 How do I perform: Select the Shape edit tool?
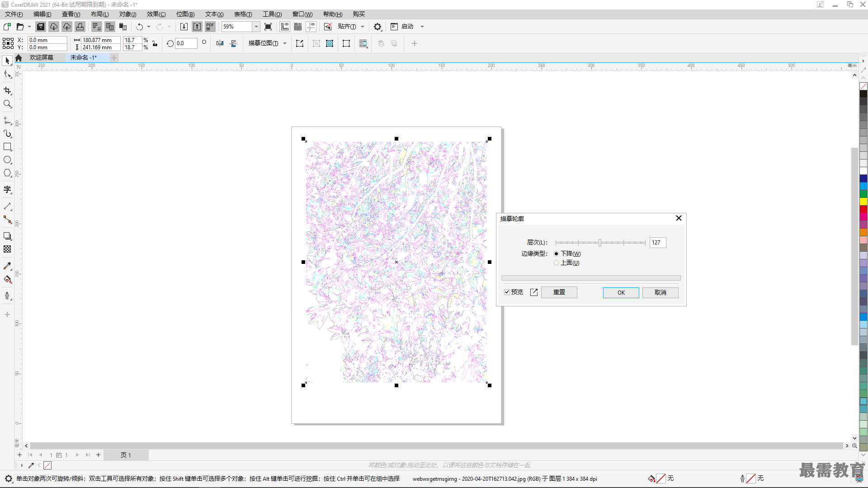7,74
